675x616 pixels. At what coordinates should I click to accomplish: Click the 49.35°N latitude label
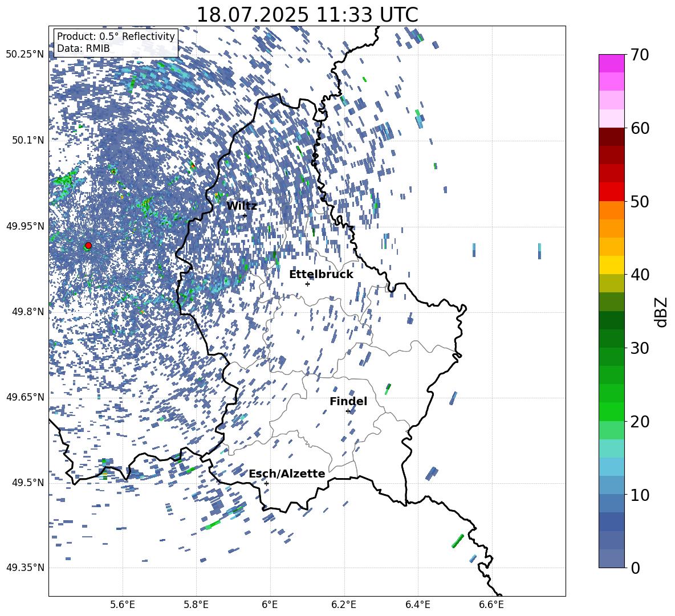click(x=25, y=568)
